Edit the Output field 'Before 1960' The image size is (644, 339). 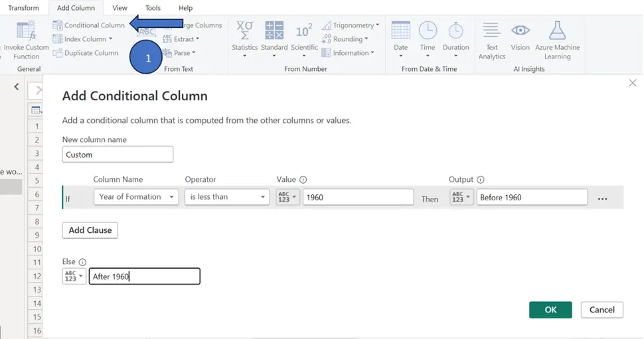532,197
